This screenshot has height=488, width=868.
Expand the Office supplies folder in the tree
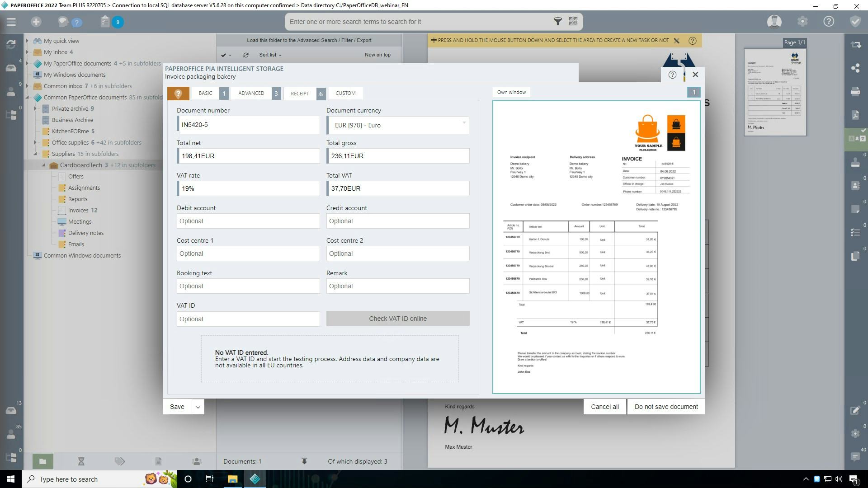click(x=35, y=142)
